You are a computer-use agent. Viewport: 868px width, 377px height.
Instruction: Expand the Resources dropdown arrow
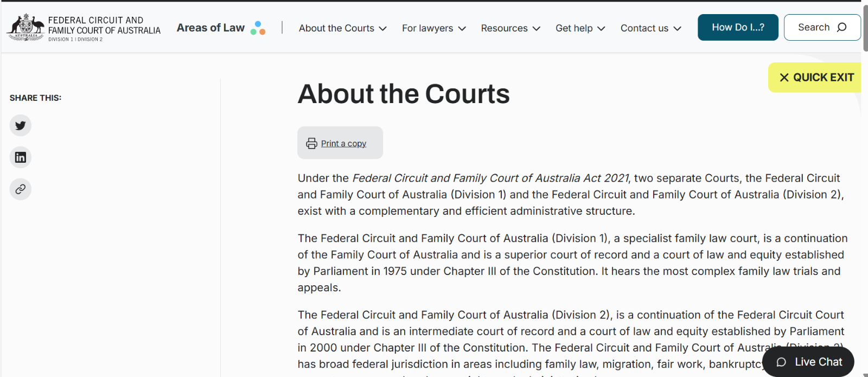[537, 29]
